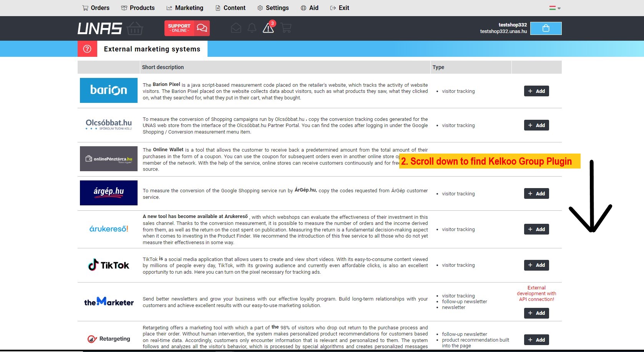Open Support Online chat
The height and width of the screenshot is (352, 644).
pos(187,28)
